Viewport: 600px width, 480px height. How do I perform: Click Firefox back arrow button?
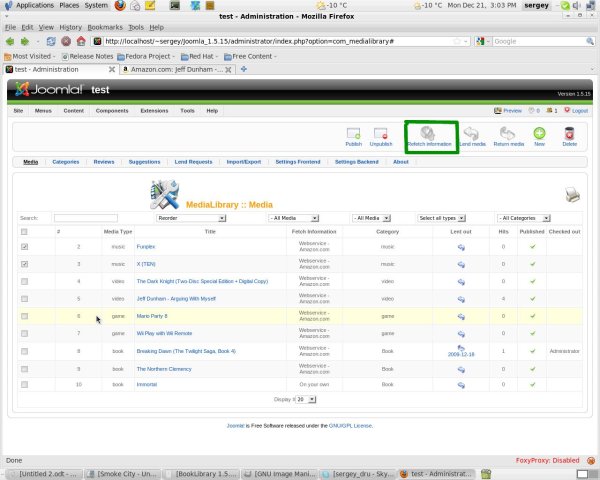point(10,41)
